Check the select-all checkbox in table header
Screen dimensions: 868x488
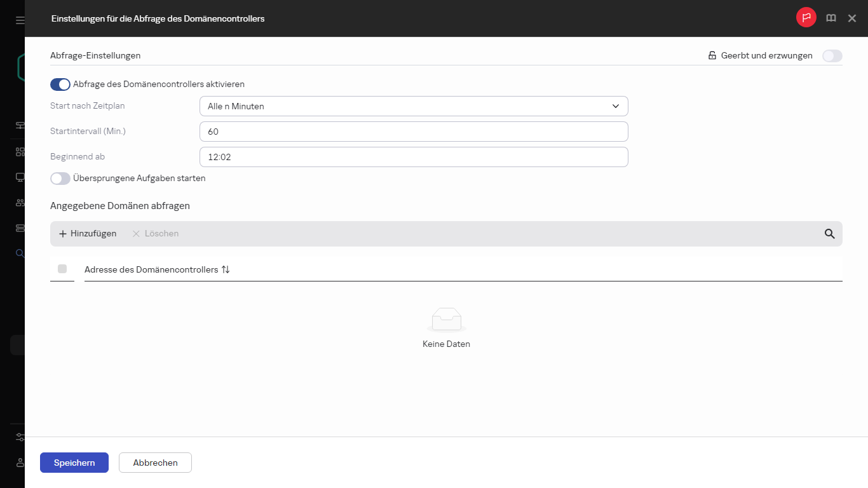62,269
